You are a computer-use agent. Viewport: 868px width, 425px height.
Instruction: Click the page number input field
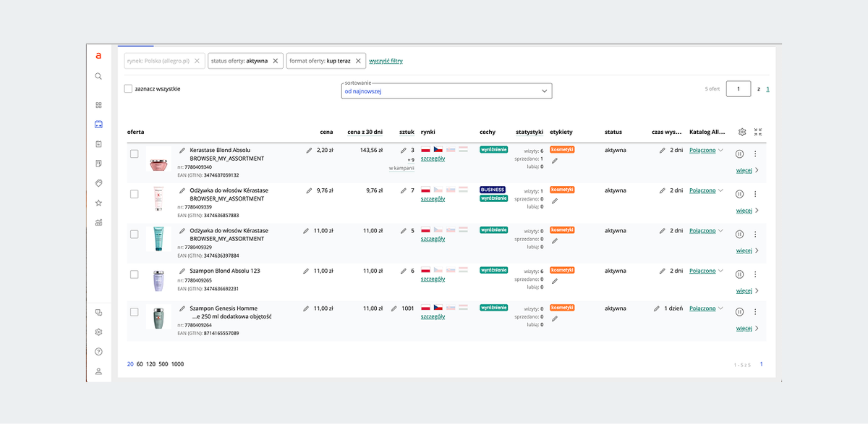pos(739,89)
